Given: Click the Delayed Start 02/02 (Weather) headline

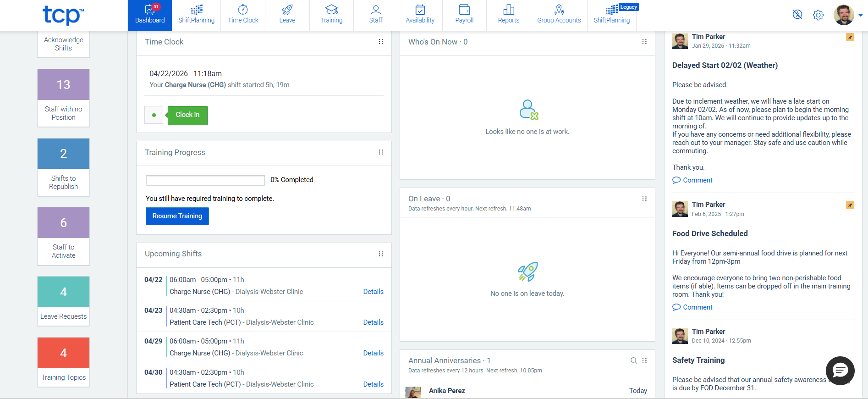Looking at the screenshot, I should (x=725, y=66).
